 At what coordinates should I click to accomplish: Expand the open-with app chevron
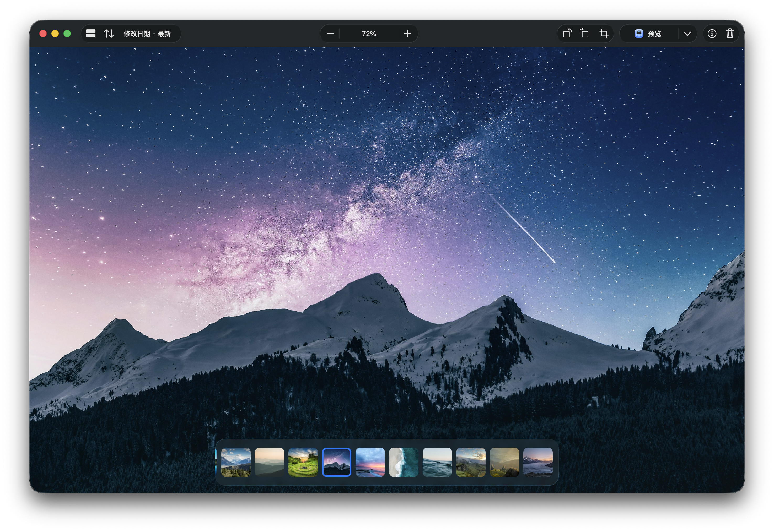(687, 34)
